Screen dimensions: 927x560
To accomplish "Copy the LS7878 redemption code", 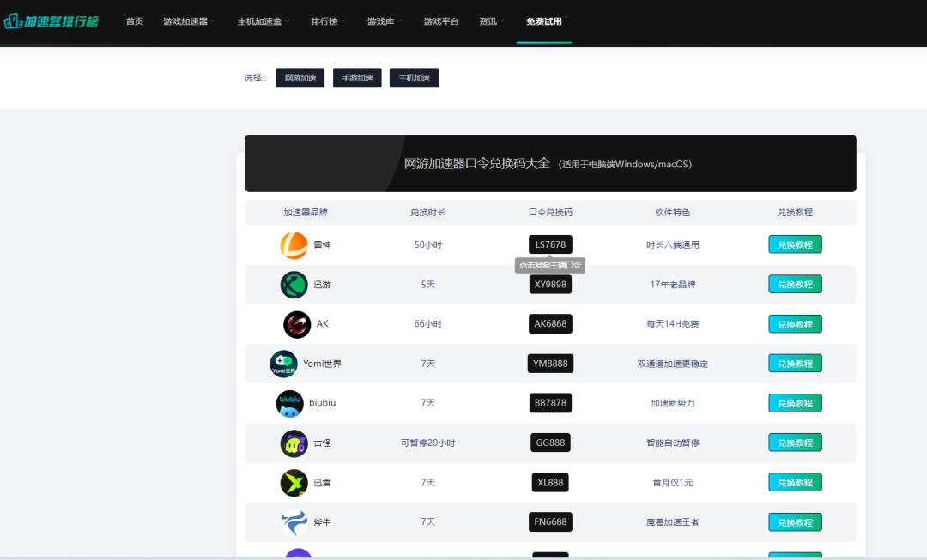I will 550,244.
